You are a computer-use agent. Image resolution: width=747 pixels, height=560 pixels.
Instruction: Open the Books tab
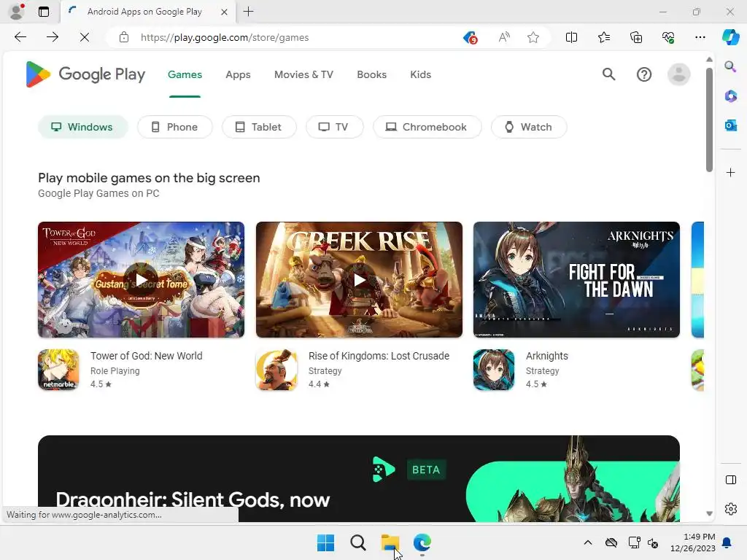pyautogui.click(x=371, y=75)
